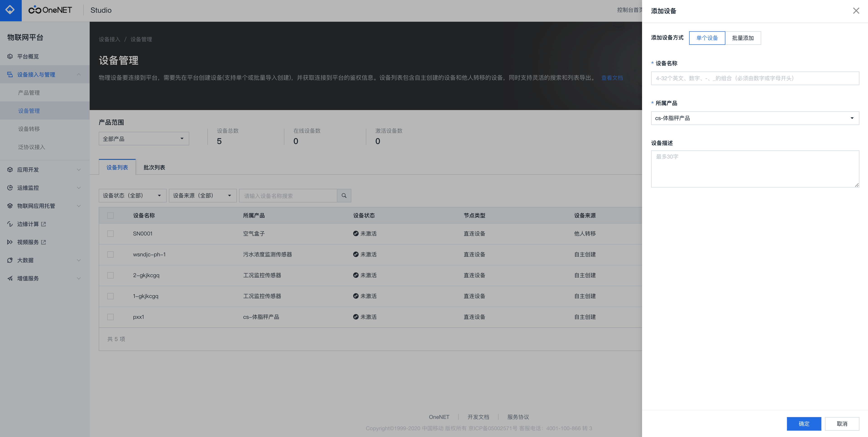
Task: Select the 批量添加 mode tab
Action: click(743, 38)
